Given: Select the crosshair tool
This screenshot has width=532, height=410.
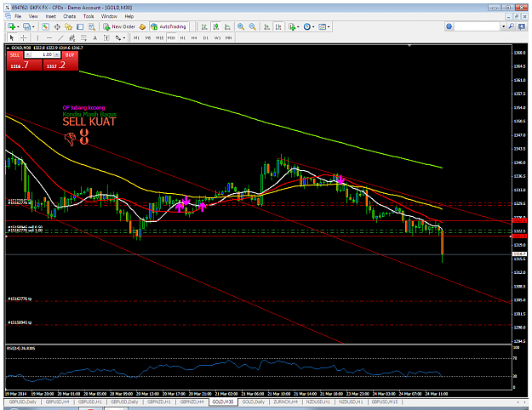Looking at the screenshot, I should (x=23, y=37).
